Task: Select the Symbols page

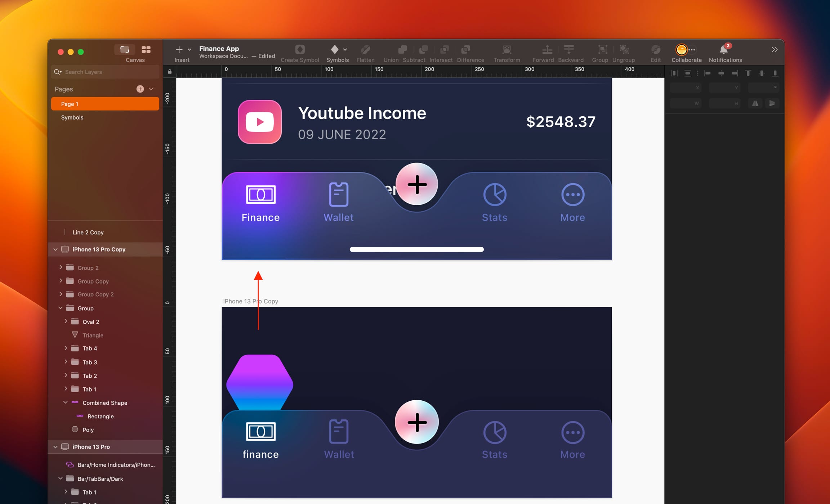Action: [72, 117]
